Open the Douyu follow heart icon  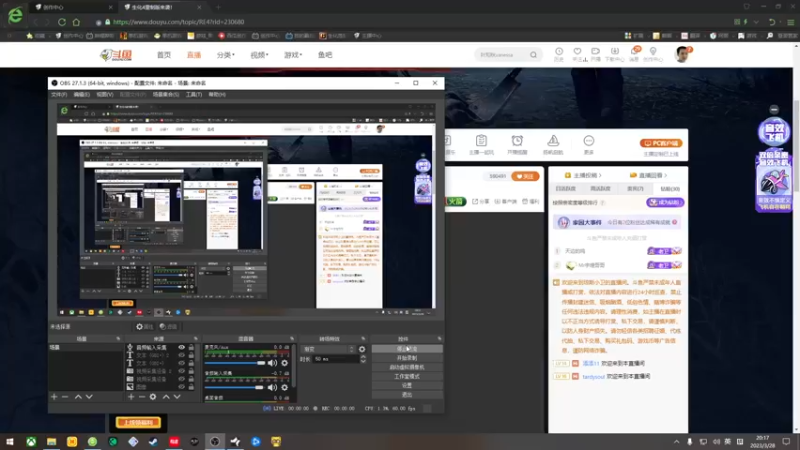pyautogui.click(x=578, y=54)
